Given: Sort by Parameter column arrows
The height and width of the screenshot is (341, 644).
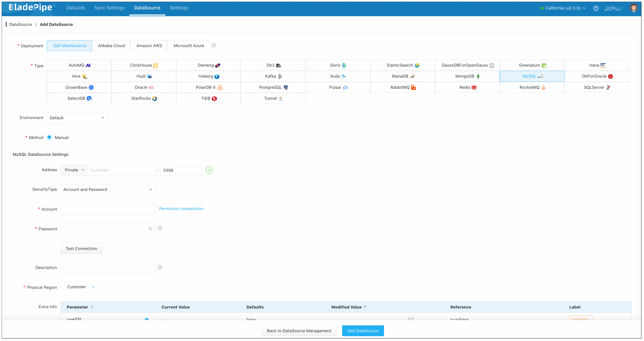Looking at the screenshot, I should pyautogui.click(x=92, y=307).
